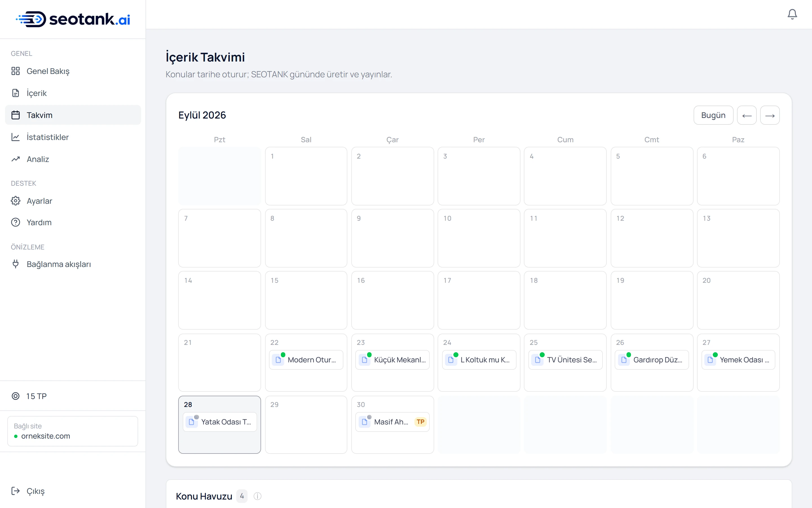
Task: Select calendar day 29 cell
Action: pyautogui.click(x=306, y=425)
